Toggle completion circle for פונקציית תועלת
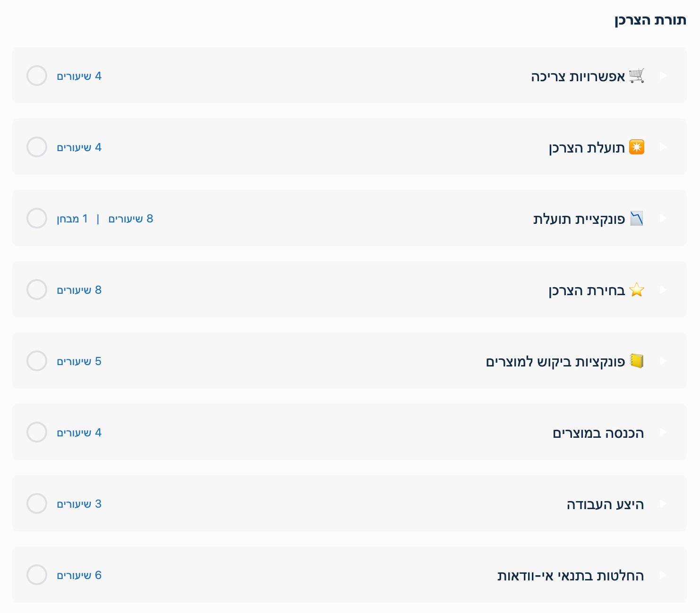The width and height of the screenshot is (700, 613). click(x=37, y=218)
